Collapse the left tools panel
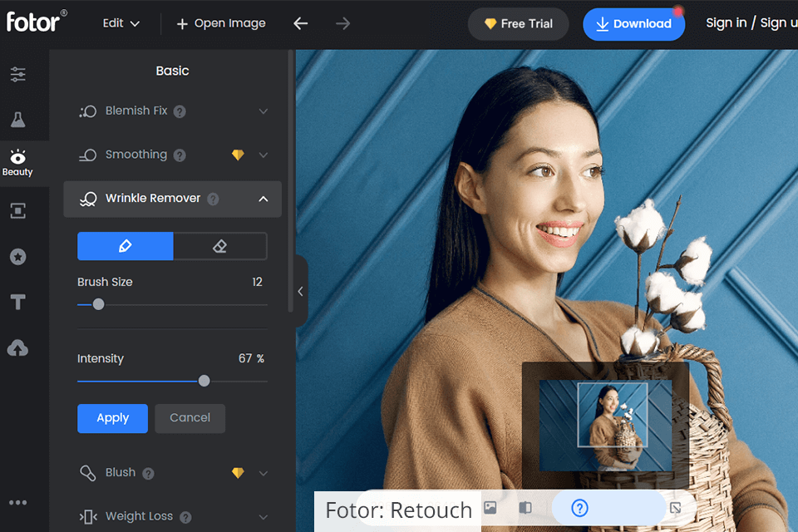Screen dimensions: 798x532 pyautogui.click(x=301, y=291)
